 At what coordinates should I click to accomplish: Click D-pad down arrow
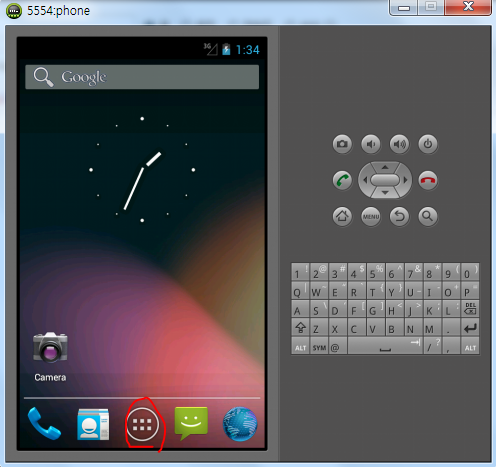(x=385, y=193)
